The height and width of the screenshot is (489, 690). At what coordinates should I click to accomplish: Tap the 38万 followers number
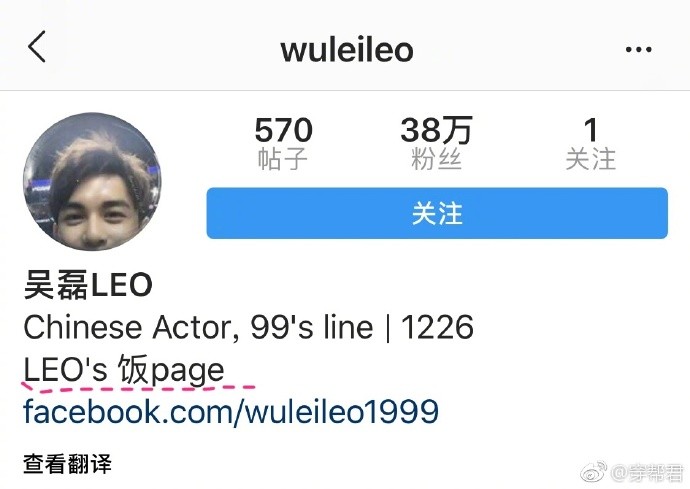coord(437,129)
